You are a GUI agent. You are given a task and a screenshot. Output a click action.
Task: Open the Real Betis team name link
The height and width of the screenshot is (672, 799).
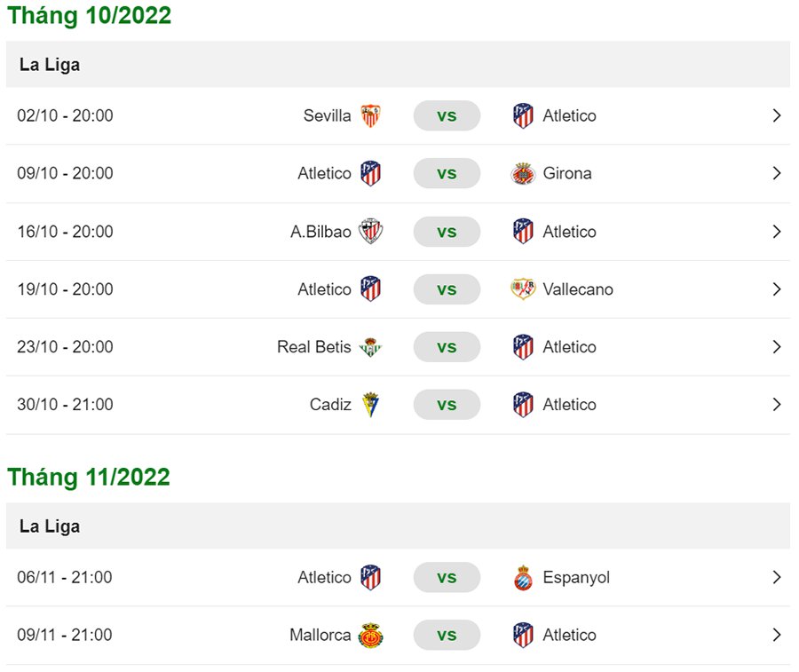(x=314, y=347)
